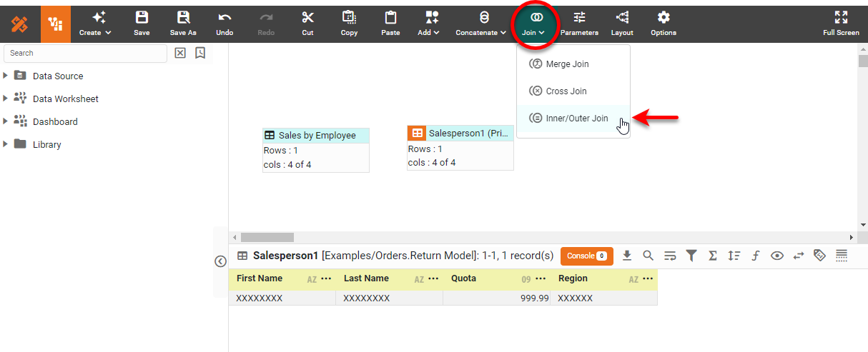The image size is (868, 352).
Task: Collapse the left panel with arrow button
Action: (x=220, y=261)
